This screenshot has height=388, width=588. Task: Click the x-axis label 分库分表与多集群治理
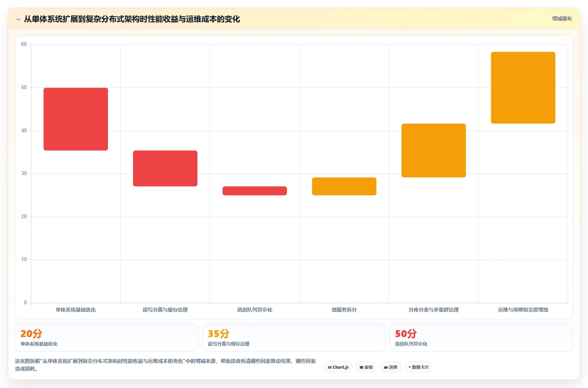coord(433,310)
